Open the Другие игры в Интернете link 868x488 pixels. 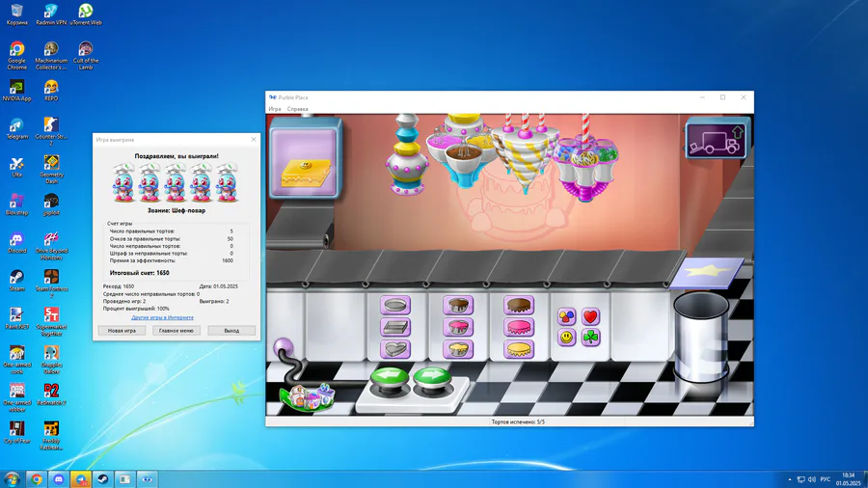click(162, 317)
